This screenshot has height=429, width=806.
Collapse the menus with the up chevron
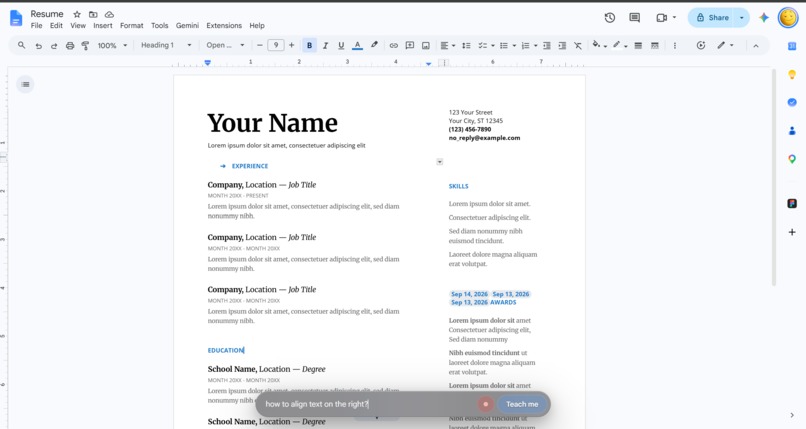coord(756,46)
